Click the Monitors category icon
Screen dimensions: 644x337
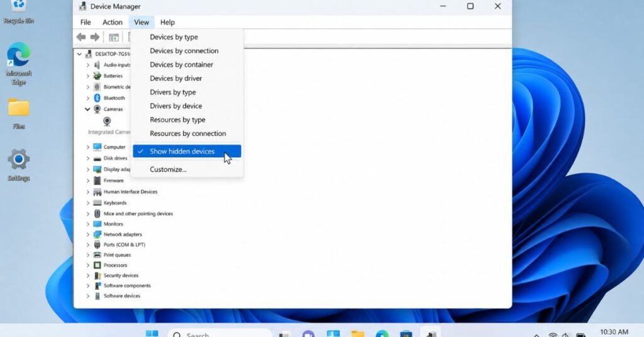(97, 224)
